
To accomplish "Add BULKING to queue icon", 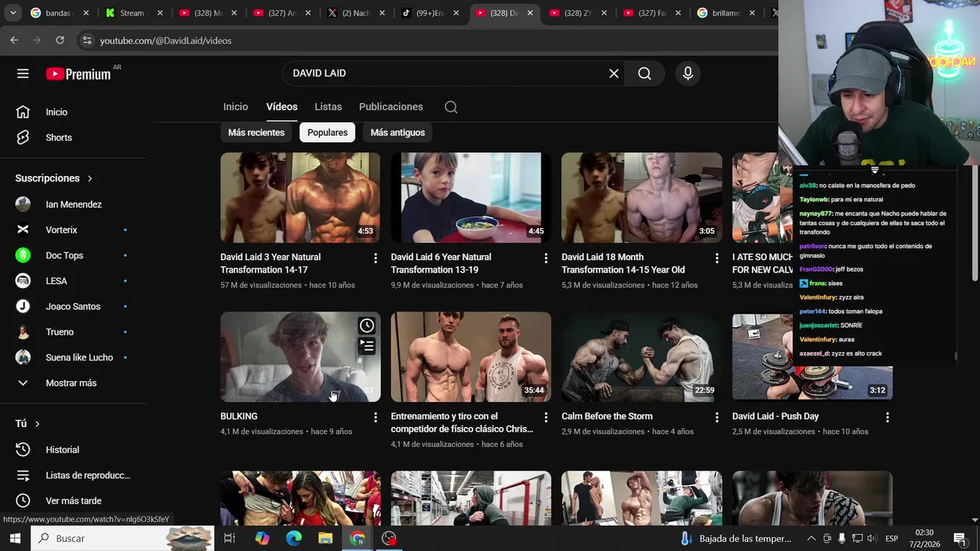I will tap(367, 347).
